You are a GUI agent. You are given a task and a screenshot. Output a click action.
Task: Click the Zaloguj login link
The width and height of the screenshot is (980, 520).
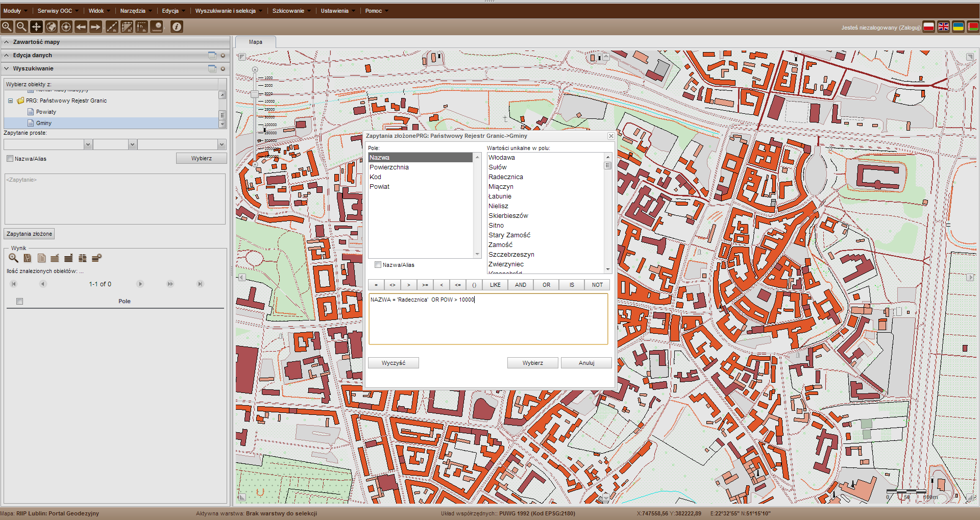(x=910, y=28)
